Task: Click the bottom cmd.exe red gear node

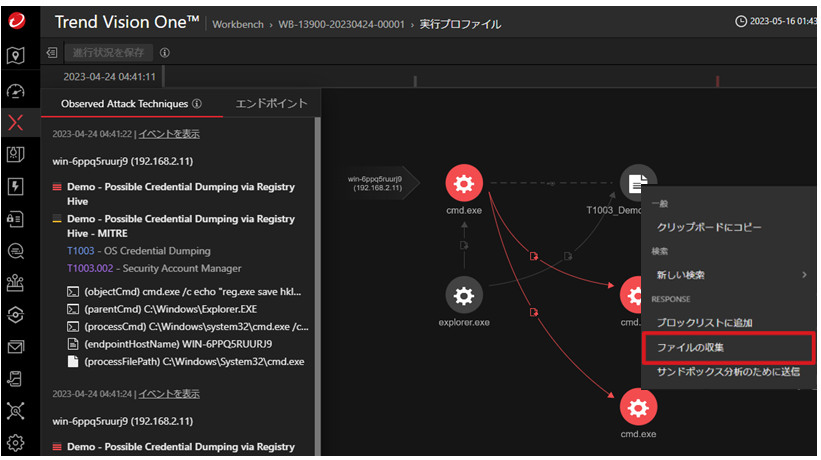Action: (x=637, y=407)
